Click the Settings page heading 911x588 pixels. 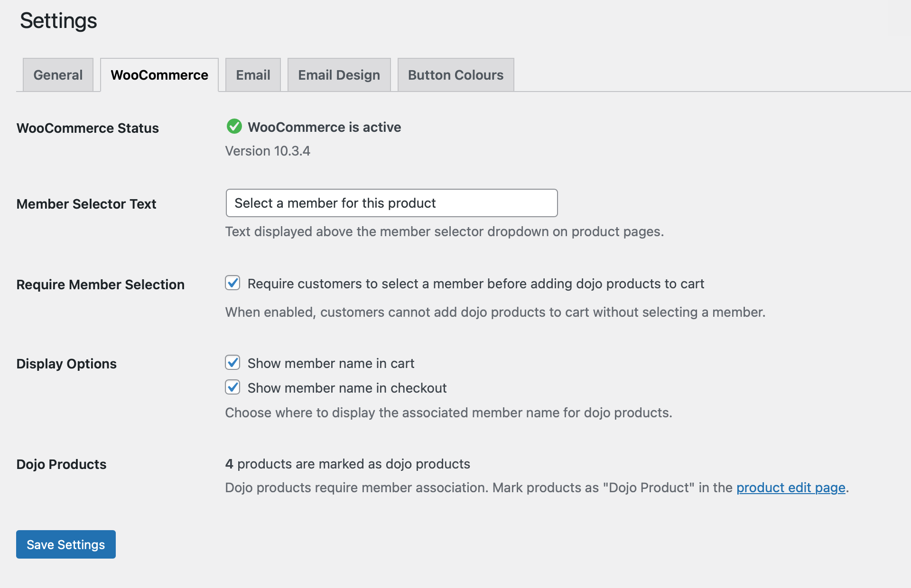point(57,20)
